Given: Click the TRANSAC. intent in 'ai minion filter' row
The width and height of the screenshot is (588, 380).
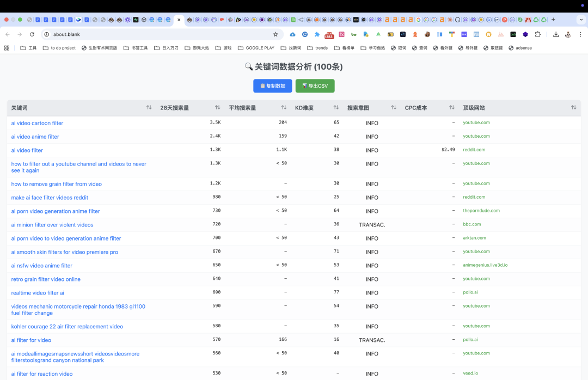Looking at the screenshot, I should (372, 225).
